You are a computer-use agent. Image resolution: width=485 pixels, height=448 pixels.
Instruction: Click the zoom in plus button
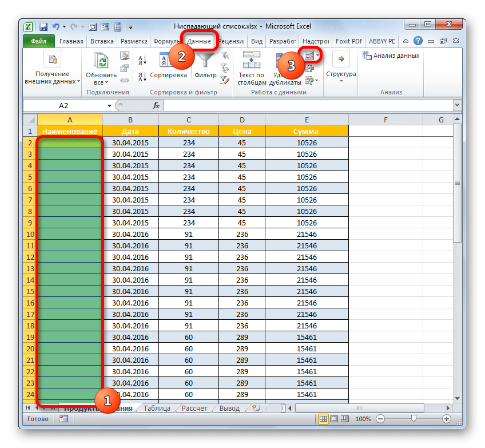click(446, 419)
